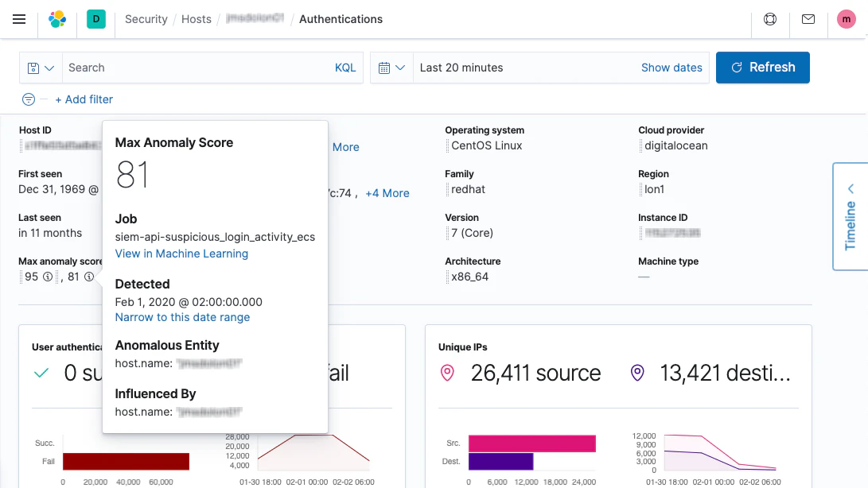Open Help via the lifebuoy icon
The image size is (868, 488).
tap(769, 19)
